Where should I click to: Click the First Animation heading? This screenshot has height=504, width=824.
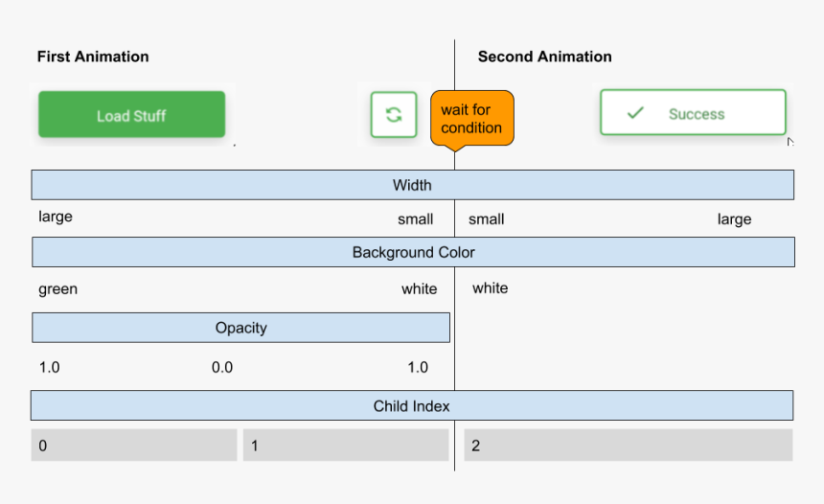pos(93,57)
